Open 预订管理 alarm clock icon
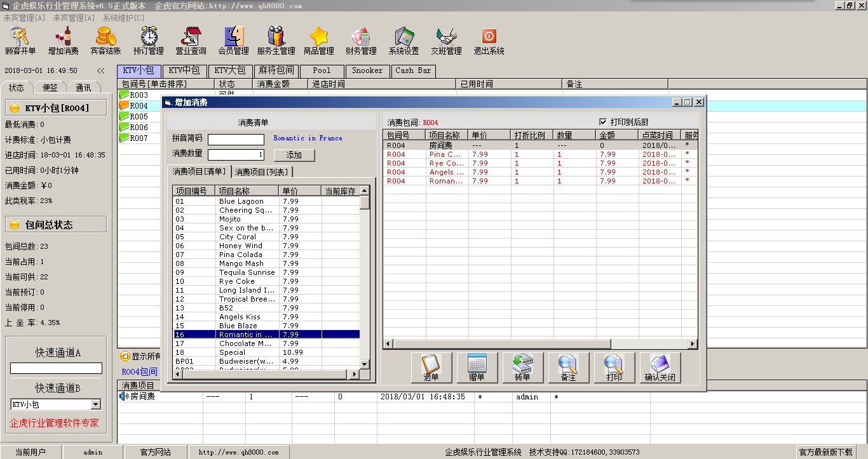Screen dimensions: 868x459 (149, 41)
